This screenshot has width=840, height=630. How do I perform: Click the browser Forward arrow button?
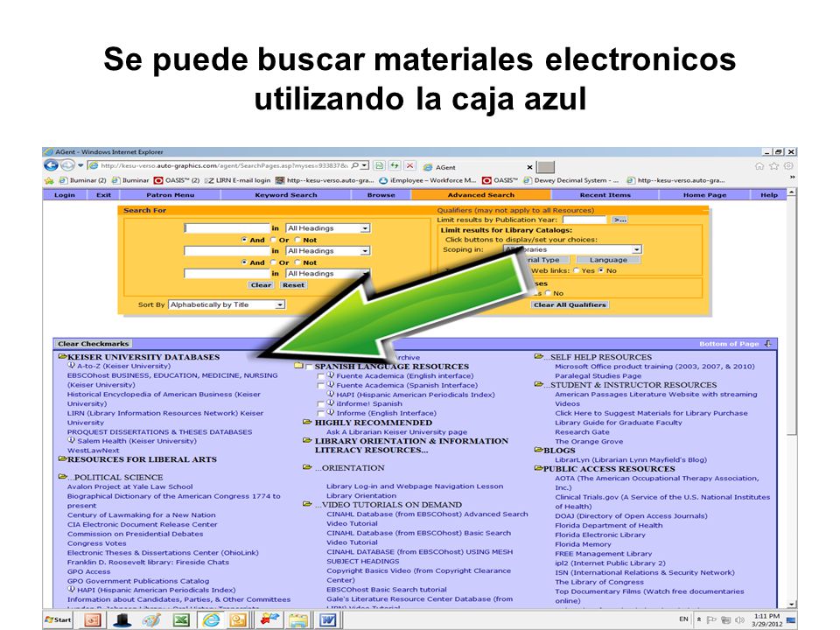coord(67,165)
